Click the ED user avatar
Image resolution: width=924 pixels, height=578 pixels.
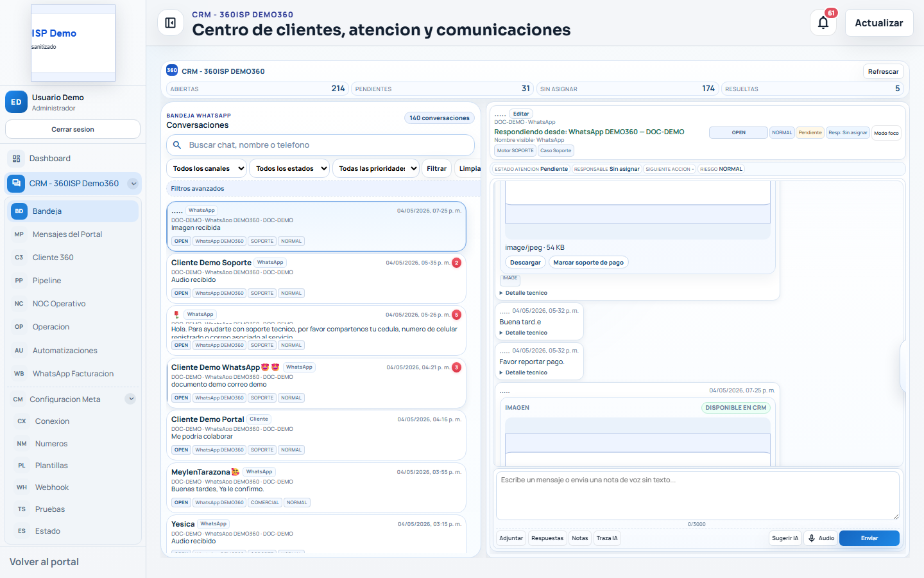pos(16,102)
